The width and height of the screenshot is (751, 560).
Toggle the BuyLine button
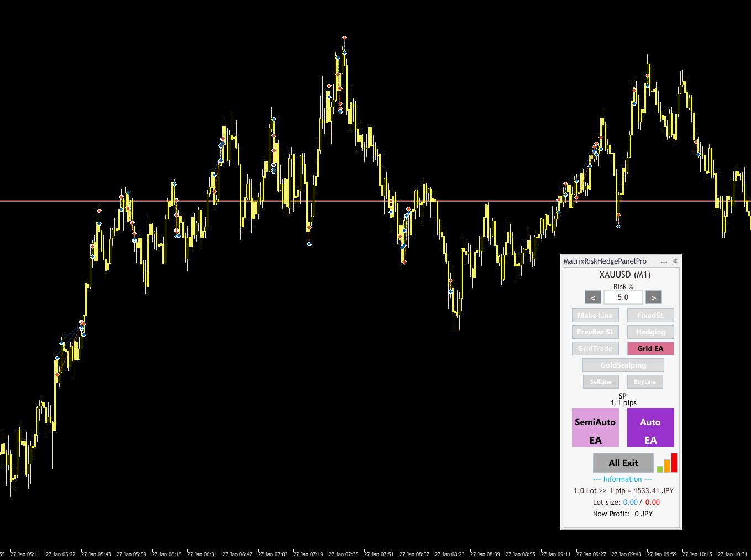(x=645, y=382)
